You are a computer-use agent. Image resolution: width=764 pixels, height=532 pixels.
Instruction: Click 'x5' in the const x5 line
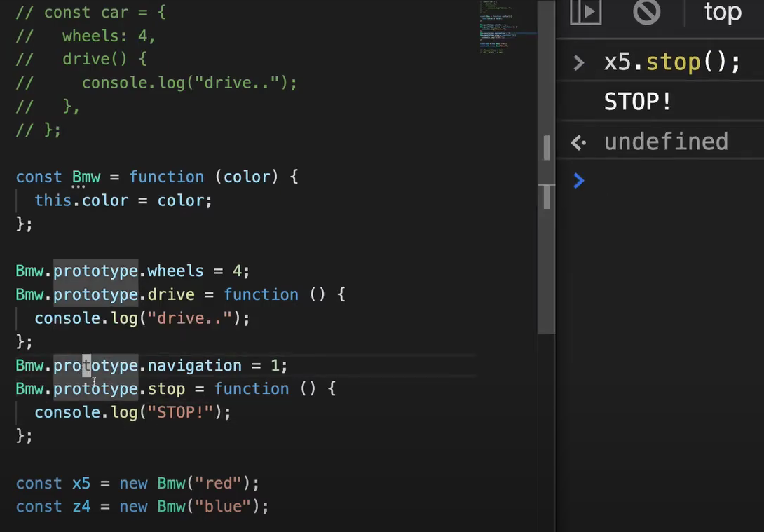(81, 483)
